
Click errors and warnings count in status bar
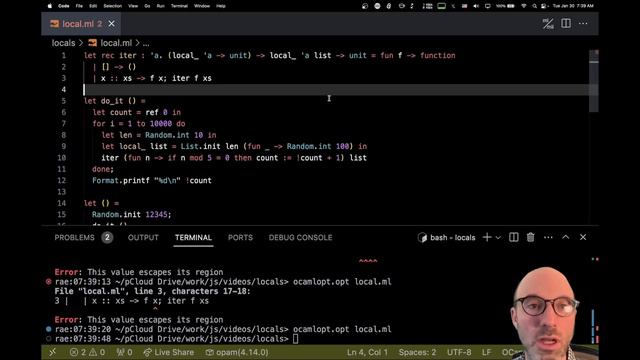(x=87, y=352)
